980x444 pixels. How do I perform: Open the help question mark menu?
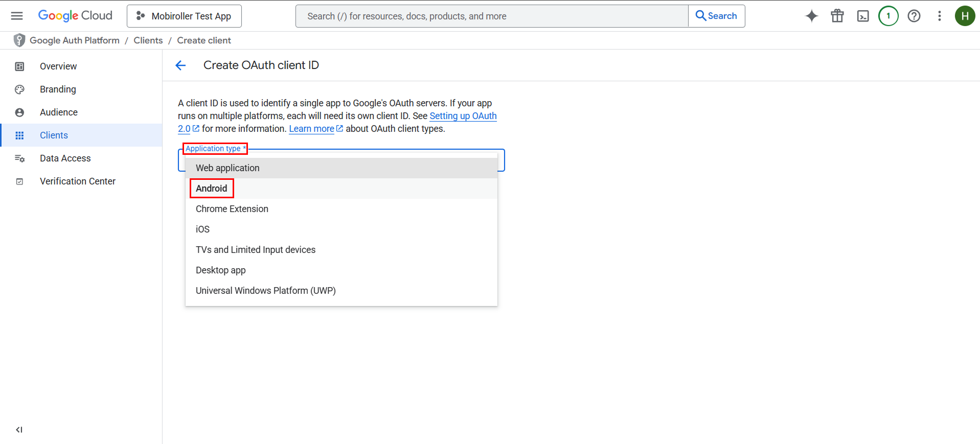tap(914, 16)
